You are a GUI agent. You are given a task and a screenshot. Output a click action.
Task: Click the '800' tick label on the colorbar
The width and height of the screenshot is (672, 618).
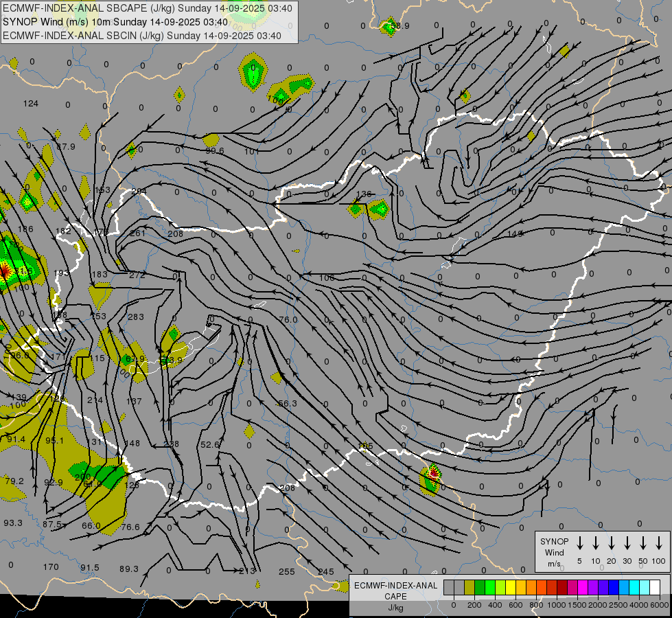tap(536, 605)
